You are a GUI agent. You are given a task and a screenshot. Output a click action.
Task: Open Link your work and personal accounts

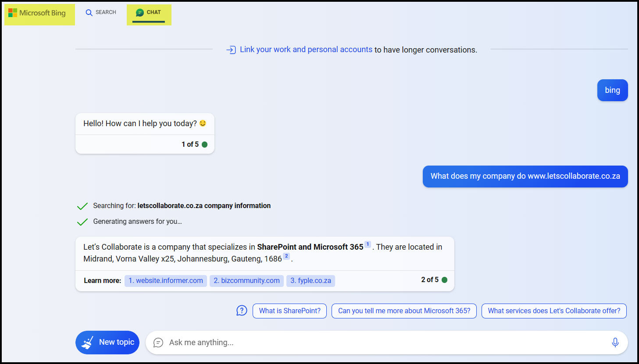306,49
